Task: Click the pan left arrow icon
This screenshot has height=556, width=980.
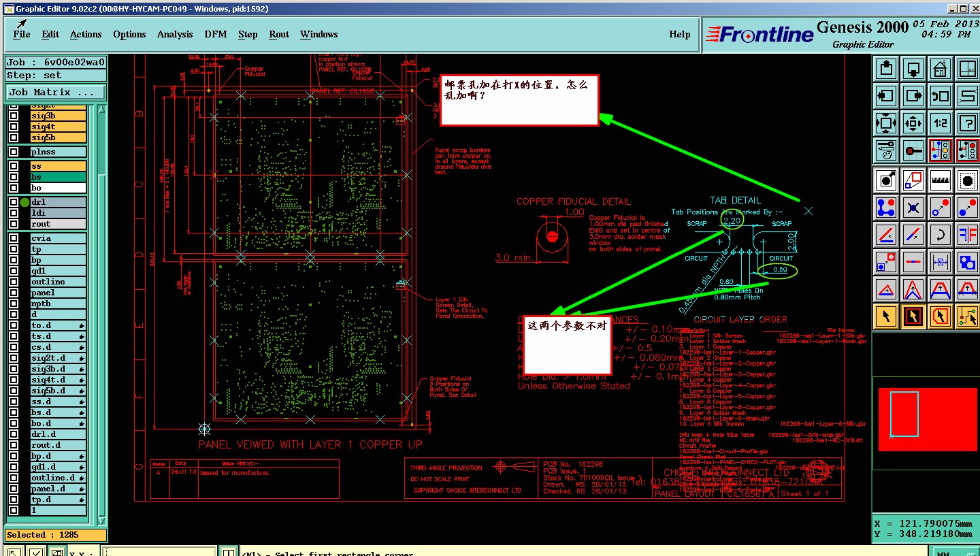Action: (x=886, y=95)
